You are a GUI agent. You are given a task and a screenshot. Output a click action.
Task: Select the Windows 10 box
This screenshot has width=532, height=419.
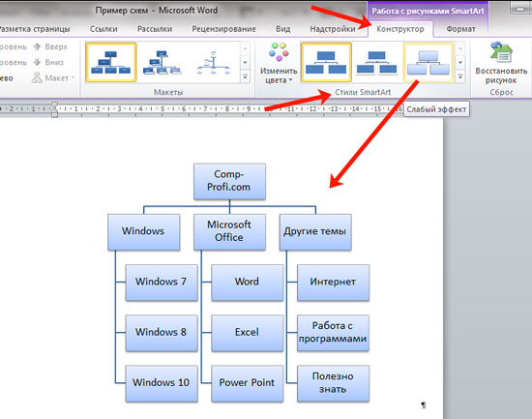point(162,383)
